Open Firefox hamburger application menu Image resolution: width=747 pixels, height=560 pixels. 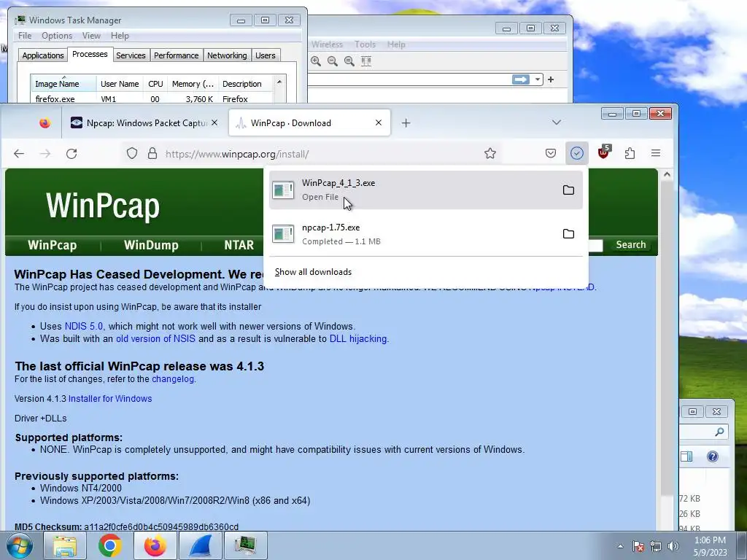[x=656, y=153]
